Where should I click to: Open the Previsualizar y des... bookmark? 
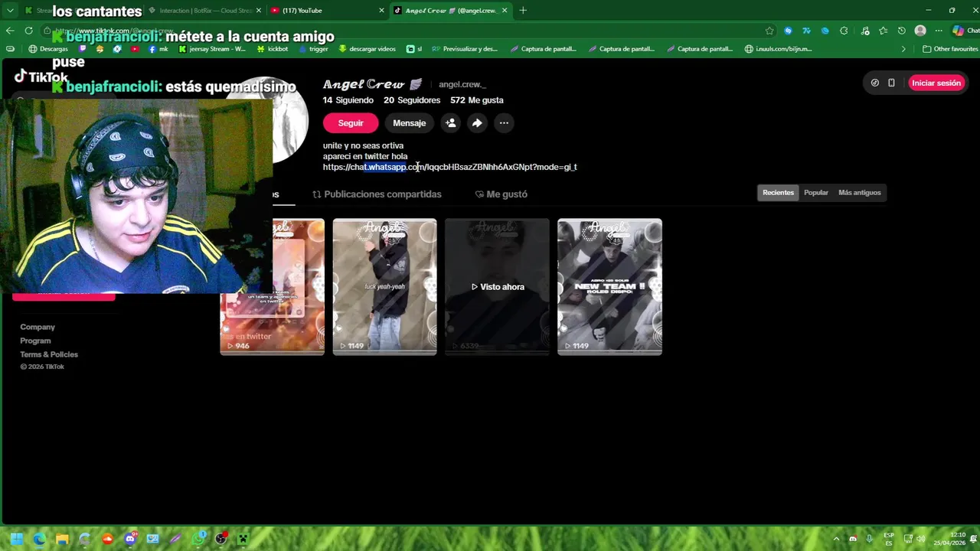465,49
